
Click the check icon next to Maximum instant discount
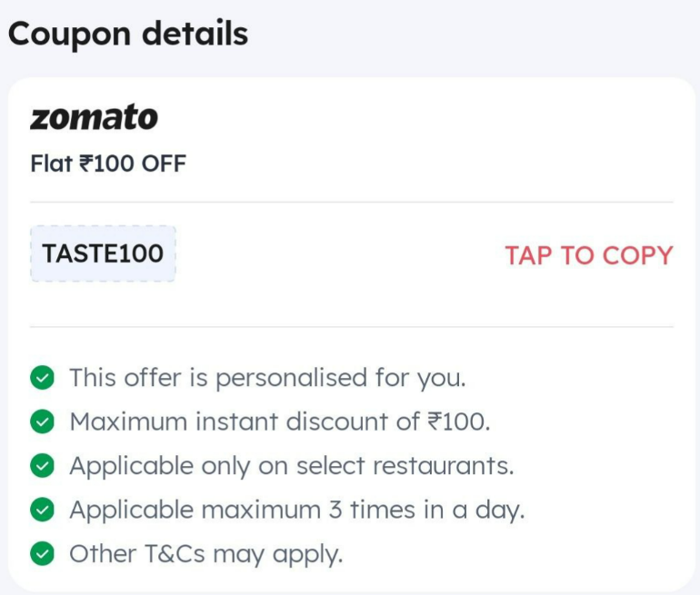coord(43,421)
